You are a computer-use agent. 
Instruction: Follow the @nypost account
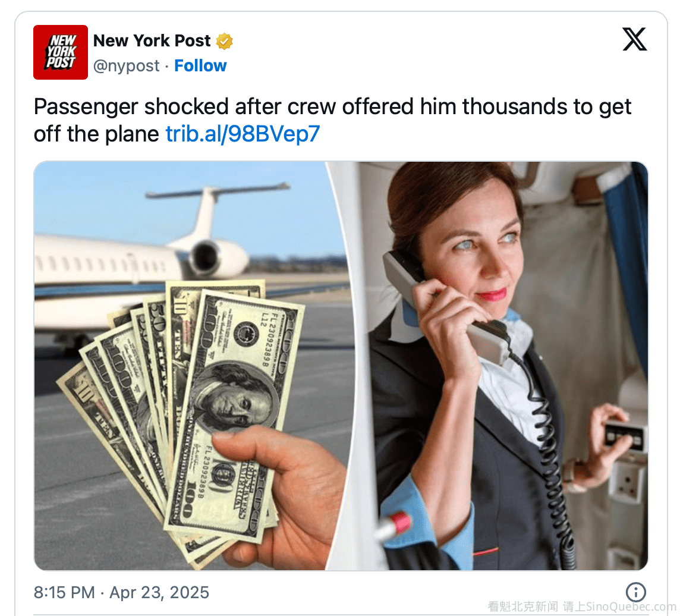tap(200, 66)
